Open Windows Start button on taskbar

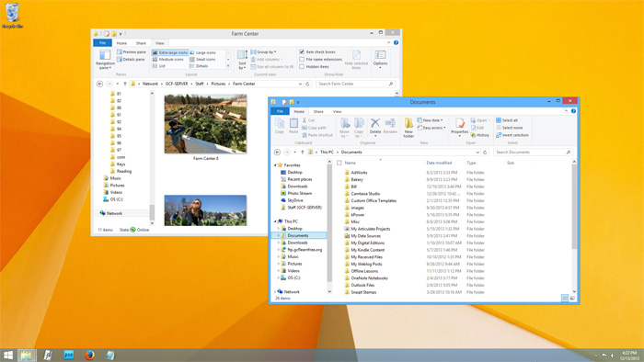click(x=8, y=355)
